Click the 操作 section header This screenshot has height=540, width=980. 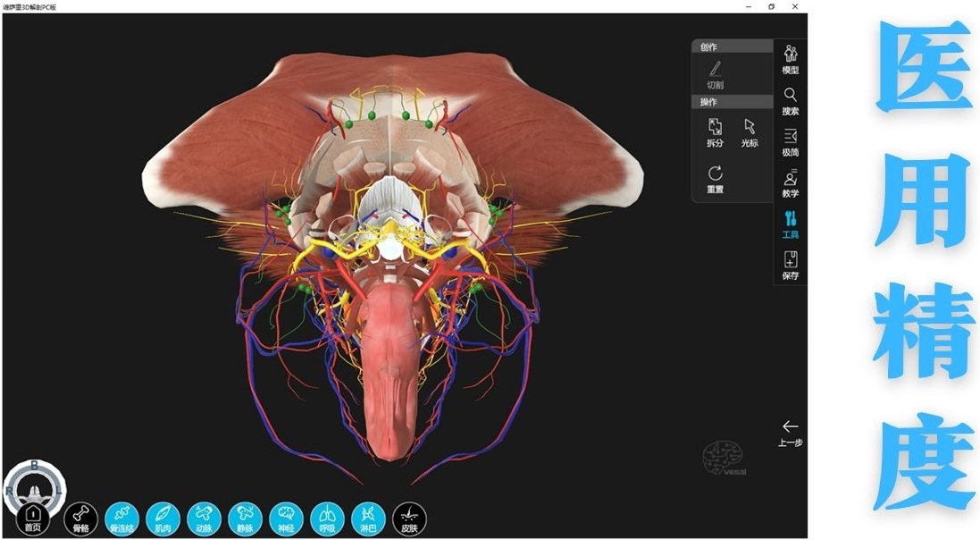pos(732,102)
